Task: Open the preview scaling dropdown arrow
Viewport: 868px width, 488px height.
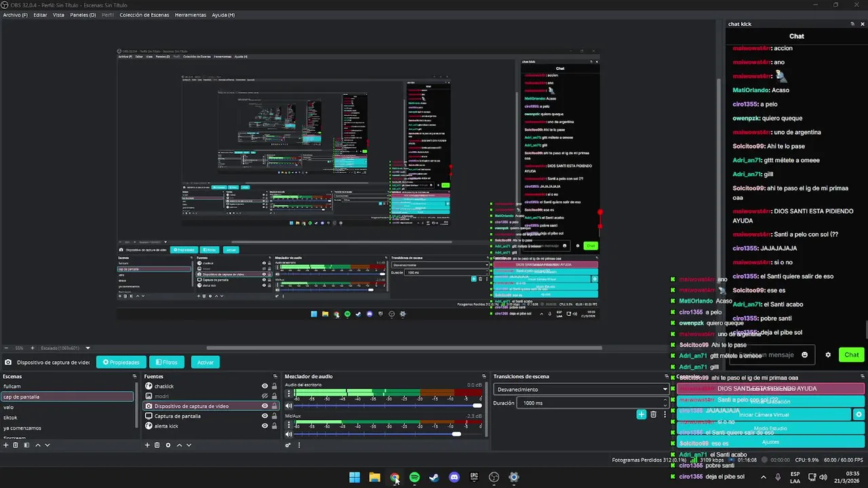Action: pos(87,348)
